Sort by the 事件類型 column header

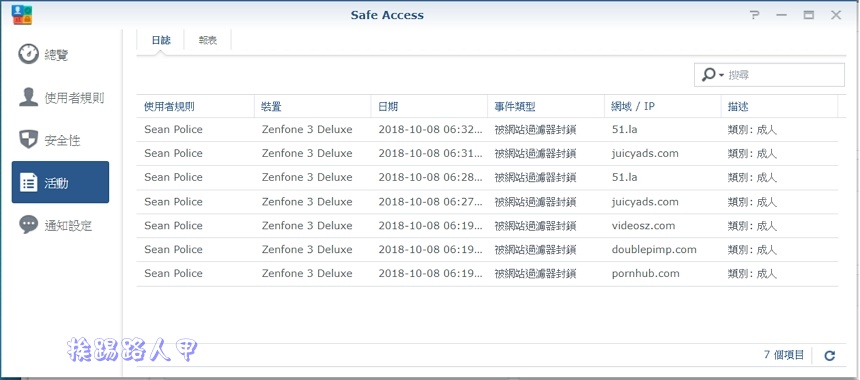546,106
